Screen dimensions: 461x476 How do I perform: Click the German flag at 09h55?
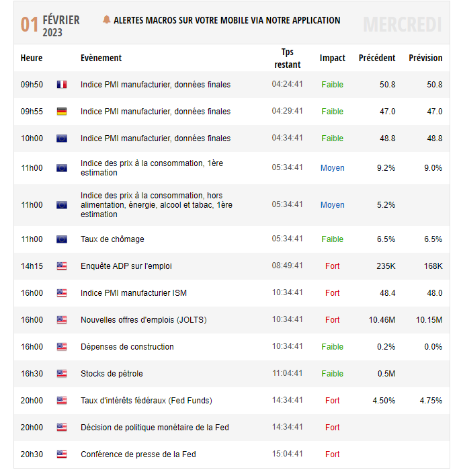62,112
